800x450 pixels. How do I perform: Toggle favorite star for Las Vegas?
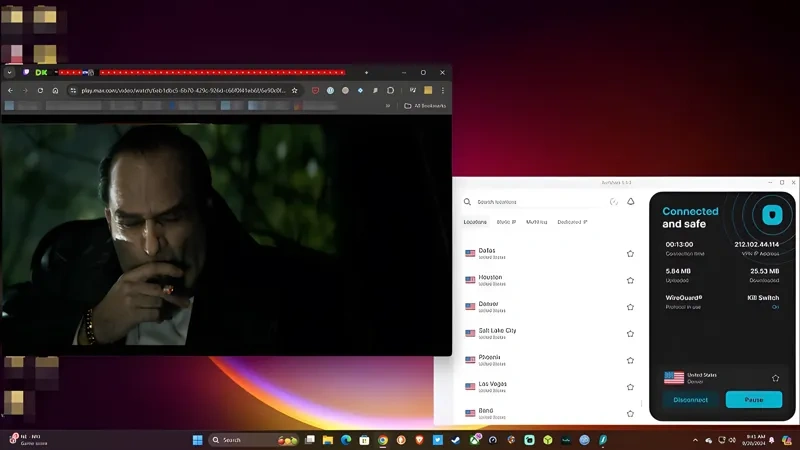tap(630, 386)
